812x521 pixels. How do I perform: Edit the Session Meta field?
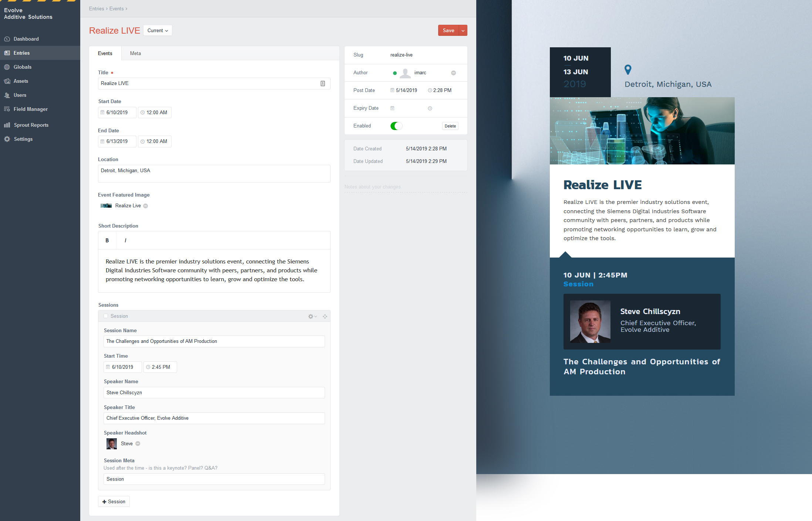pos(214,479)
